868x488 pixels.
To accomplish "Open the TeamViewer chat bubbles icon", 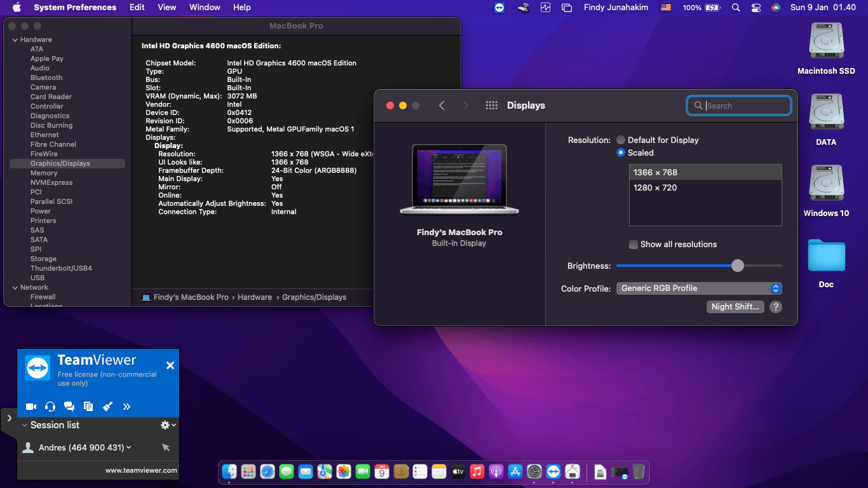I will pos(69,407).
